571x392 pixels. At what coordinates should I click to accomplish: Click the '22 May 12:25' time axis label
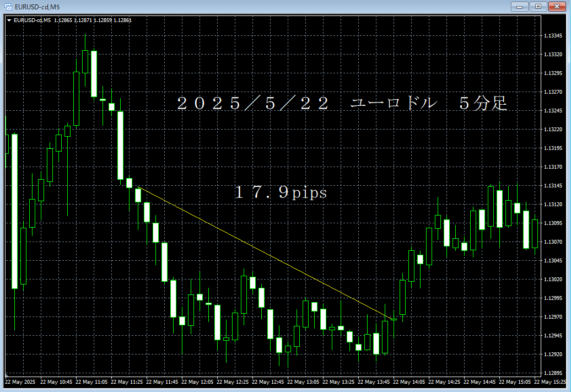[x=233, y=382]
